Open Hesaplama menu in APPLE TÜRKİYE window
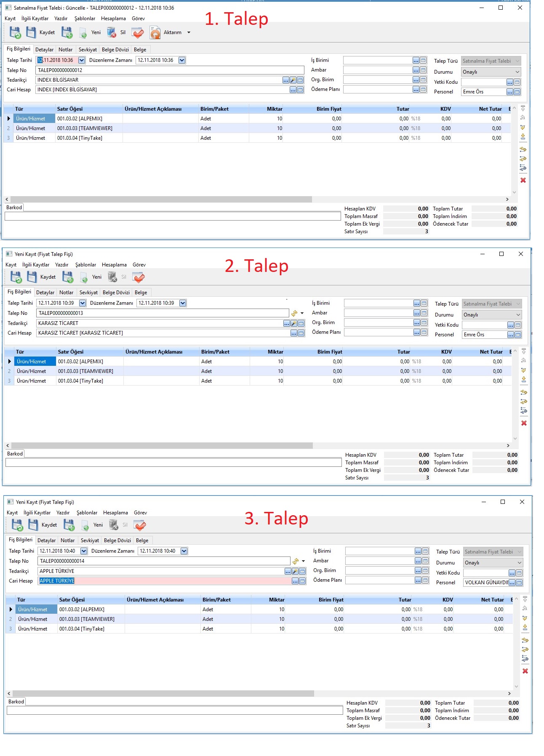 (x=115, y=513)
